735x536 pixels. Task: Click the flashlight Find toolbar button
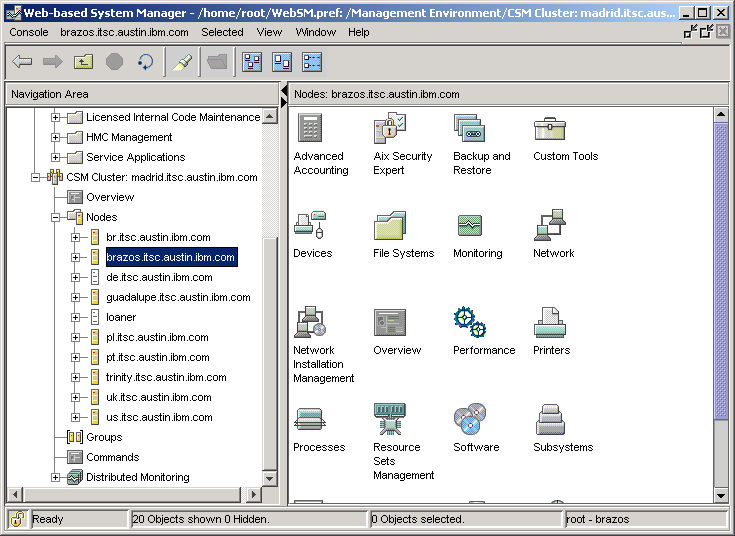[182, 61]
